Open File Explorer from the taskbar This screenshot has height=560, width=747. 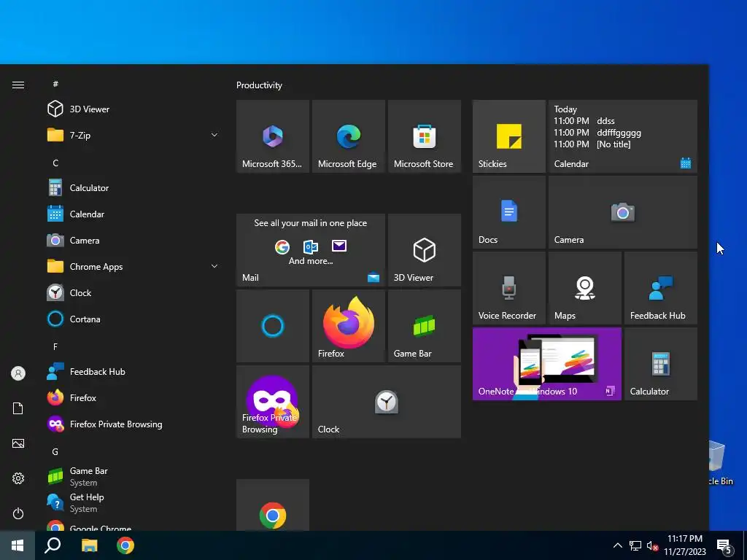(x=89, y=545)
